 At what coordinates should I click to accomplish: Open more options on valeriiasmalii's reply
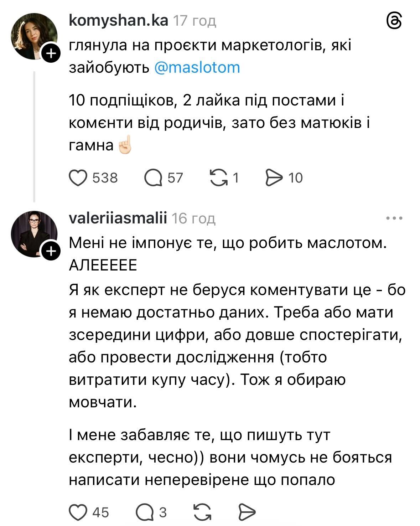pos(394,218)
